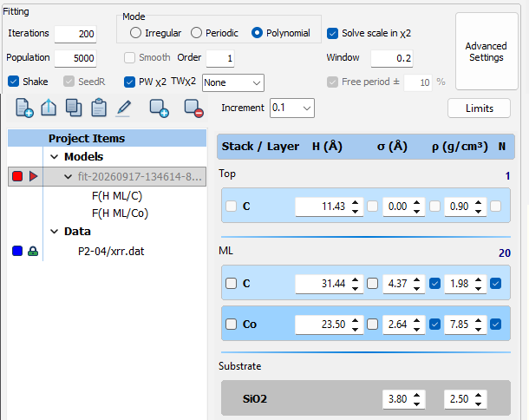Image resolution: width=529 pixels, height=420 pixels.
Task: Click the remove layer minus icon
Action: [194, 108]
